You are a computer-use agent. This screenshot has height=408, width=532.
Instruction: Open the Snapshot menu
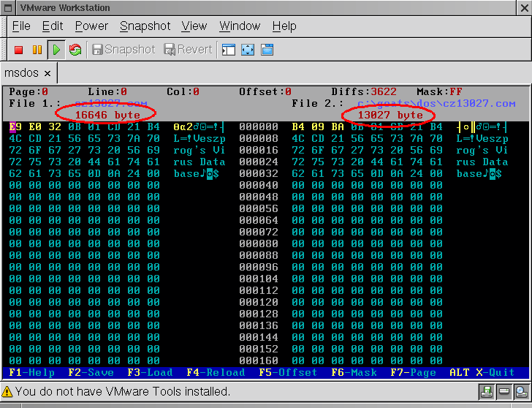point(145,26)
